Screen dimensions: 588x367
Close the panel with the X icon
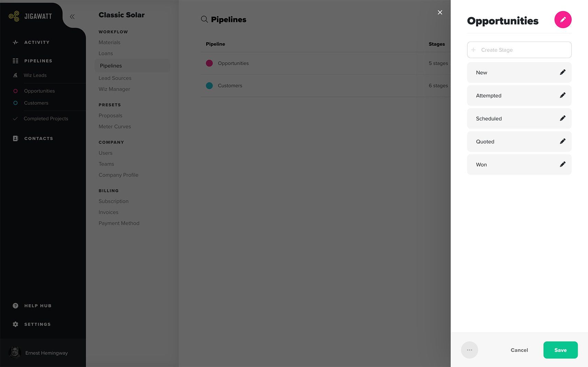pos(440,12)
